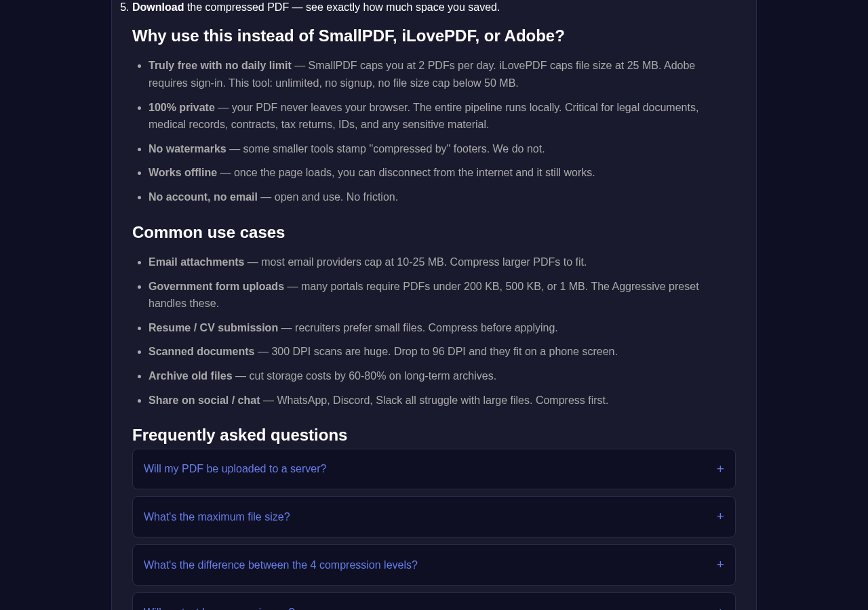Open the partially visible fourth FAQ item
Image resolution: width=868 pixels, height=610 pixels.
pyautogui.click(x=434, y=603)
